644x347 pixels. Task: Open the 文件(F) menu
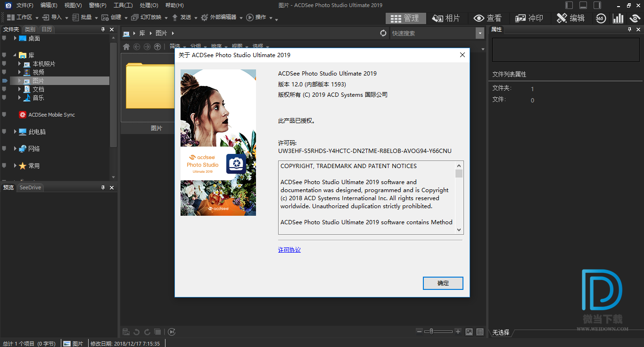(x=25, y=5)
